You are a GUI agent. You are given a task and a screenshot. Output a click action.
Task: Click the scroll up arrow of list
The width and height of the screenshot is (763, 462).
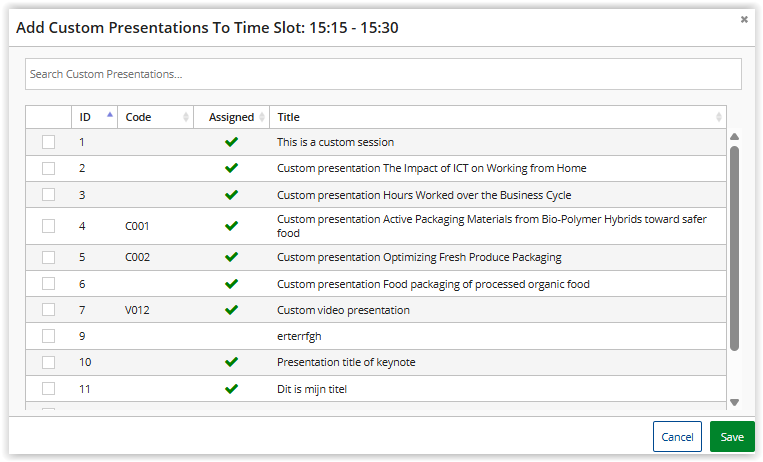point(735,137)
